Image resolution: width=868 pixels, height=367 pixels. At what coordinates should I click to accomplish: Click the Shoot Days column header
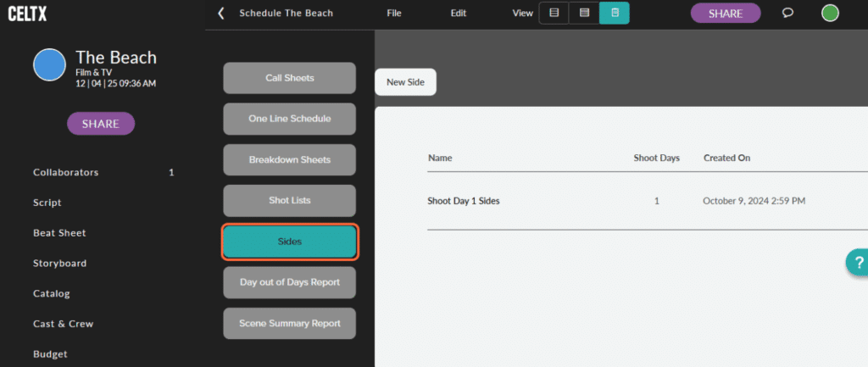pyautogui.click(x=657, y=158)
